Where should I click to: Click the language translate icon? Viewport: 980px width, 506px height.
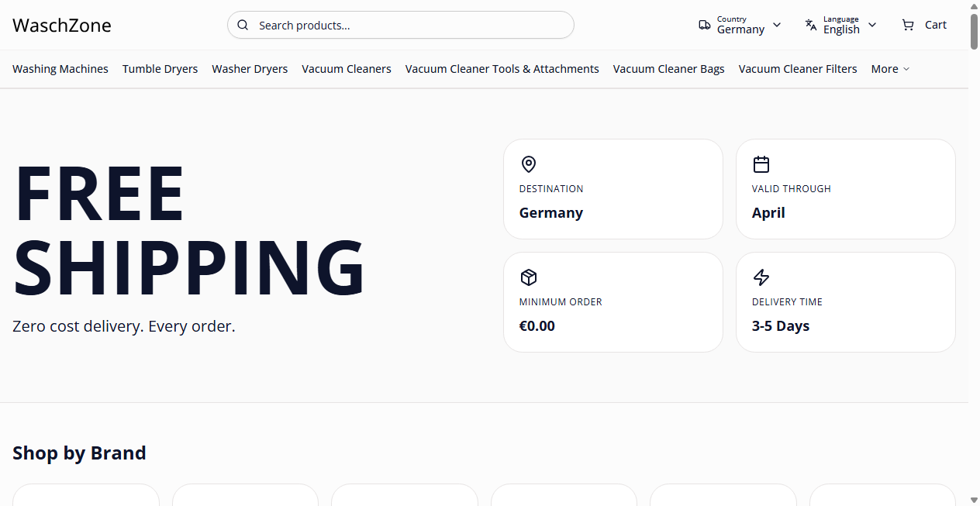811,25
